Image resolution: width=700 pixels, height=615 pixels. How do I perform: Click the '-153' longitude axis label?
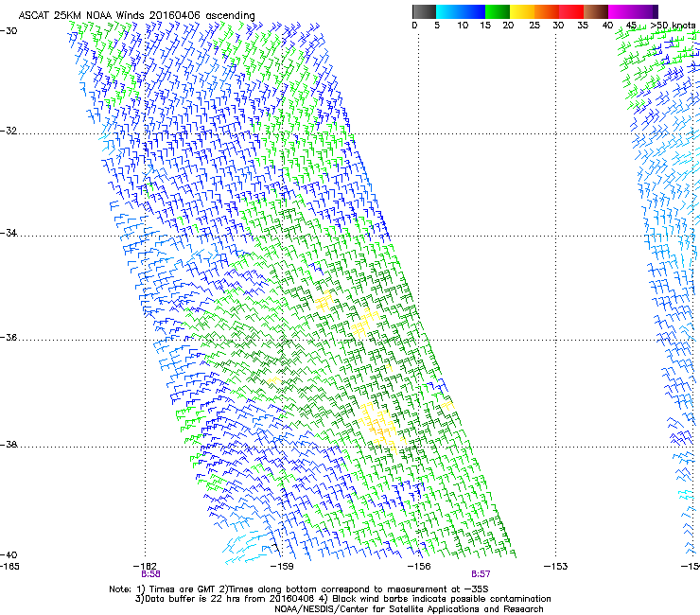[555, 567]
